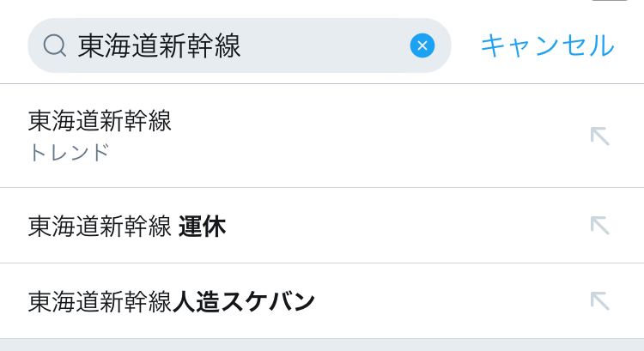Tap the arrow icon beside 東海道新幹線人造スケバン
Screen dimensions: 644x351
(599, 300)
